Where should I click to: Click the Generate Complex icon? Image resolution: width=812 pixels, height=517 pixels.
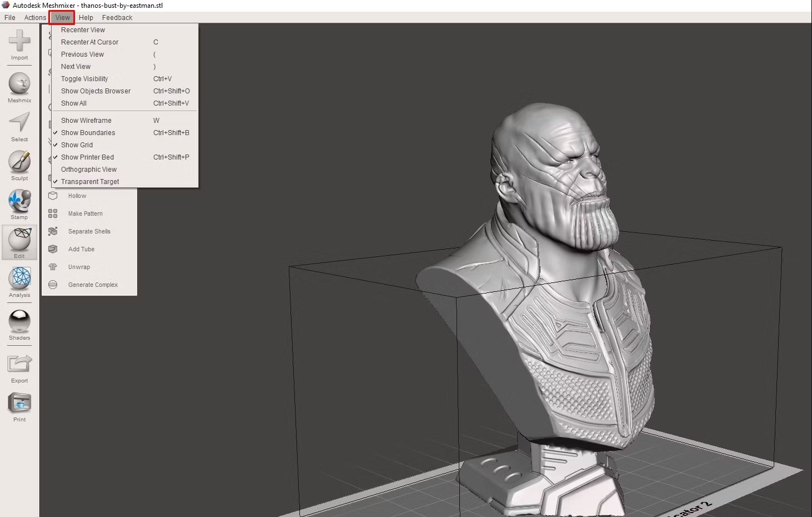(x=53, y=285)
